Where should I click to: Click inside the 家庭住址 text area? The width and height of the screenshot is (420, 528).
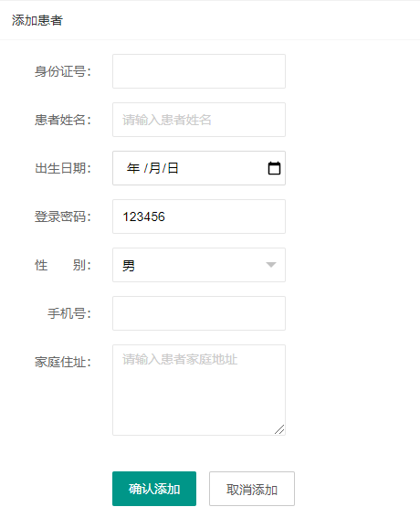[x=199, y=390]
